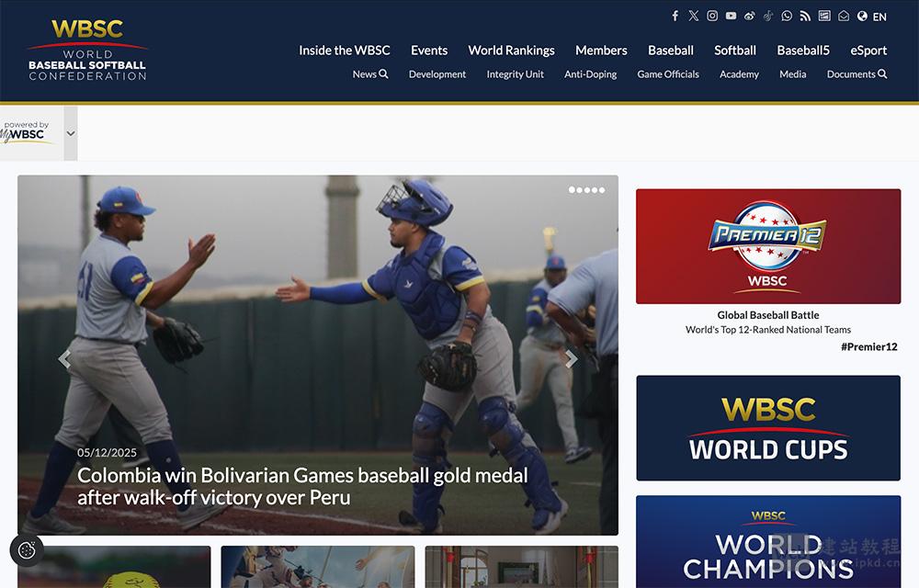Open the Premier12 banner image

click(x=767, y=246)
